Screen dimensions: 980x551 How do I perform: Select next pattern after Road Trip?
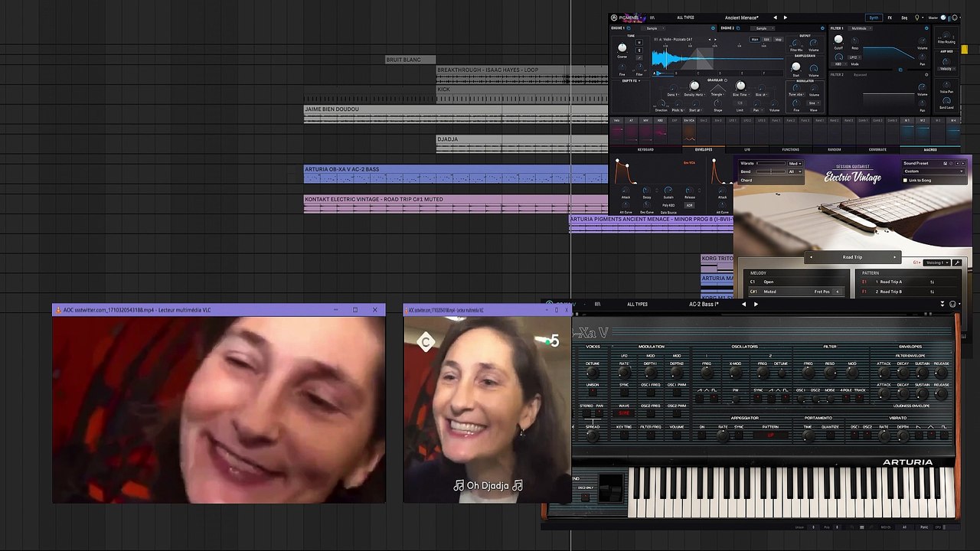click(894, 257)
